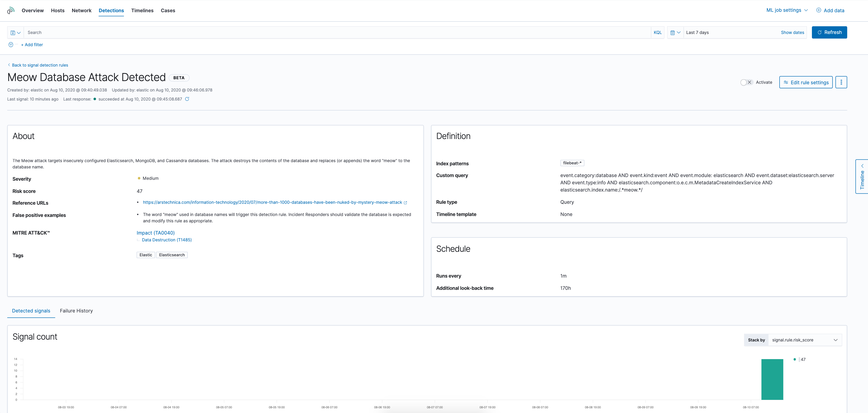Expand the ML job settings dropdown

[787, 10]
